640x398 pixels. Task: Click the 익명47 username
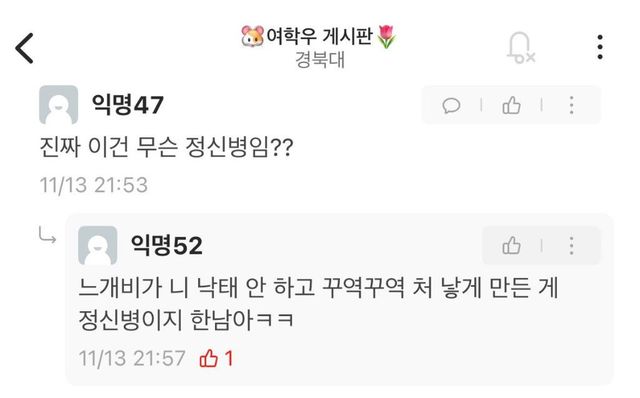128,105
